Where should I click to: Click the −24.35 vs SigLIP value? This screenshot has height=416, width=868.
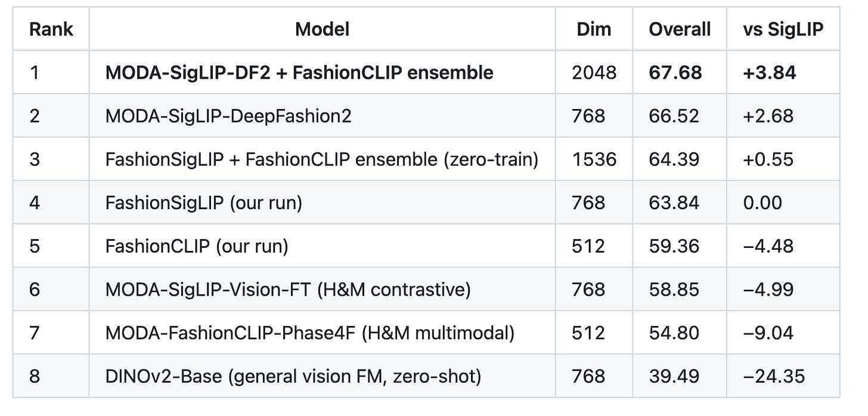773,376
